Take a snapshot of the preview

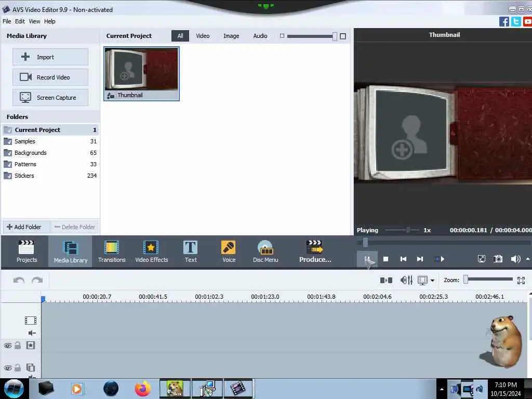coord(498,259)
